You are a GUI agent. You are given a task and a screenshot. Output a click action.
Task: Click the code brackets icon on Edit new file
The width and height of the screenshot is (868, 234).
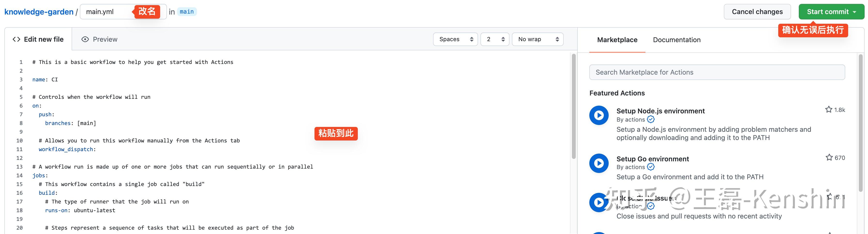(x=16, y=39)
